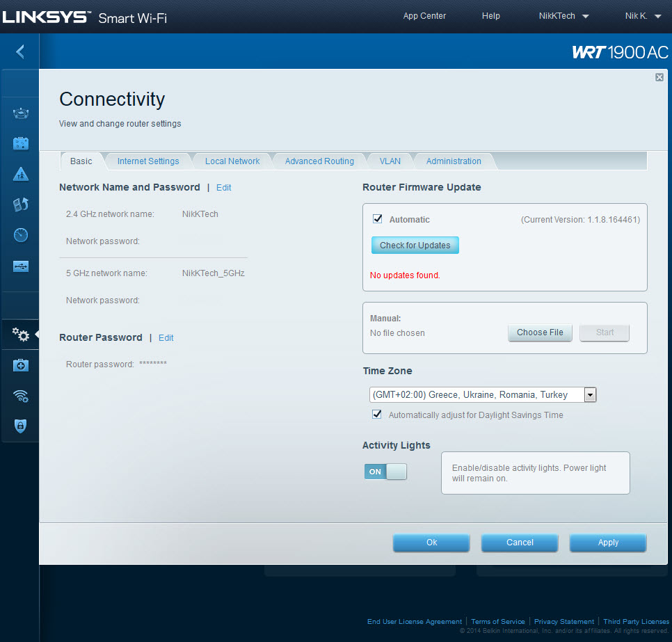Click the Start firmware button

pos(605,332)
